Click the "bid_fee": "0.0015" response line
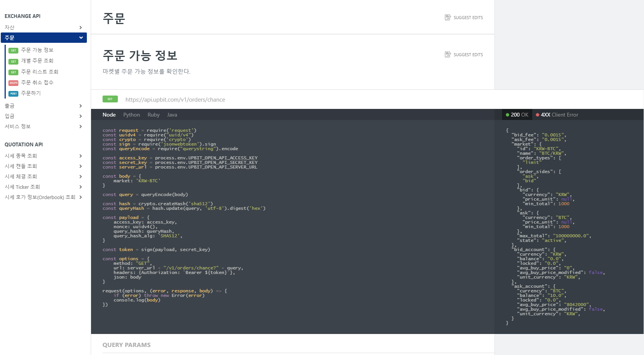Viewport: 644px width, 355px height. [539, 135]
